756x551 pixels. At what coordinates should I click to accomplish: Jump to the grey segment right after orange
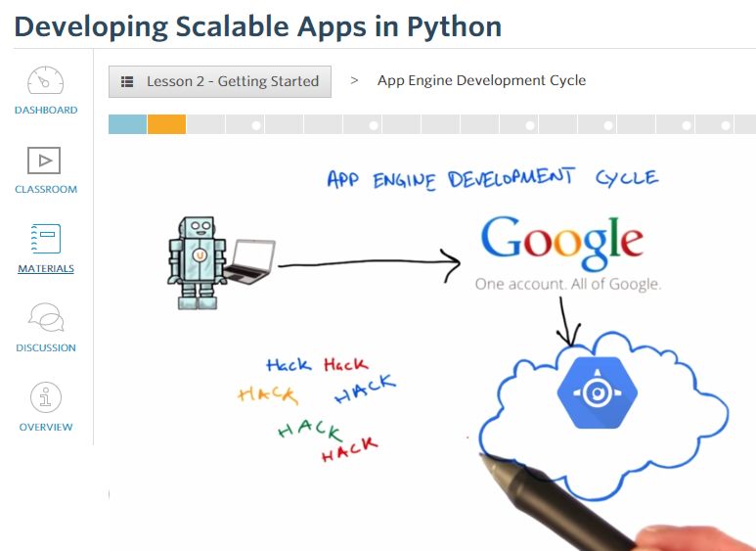click(x=205, y=124)
